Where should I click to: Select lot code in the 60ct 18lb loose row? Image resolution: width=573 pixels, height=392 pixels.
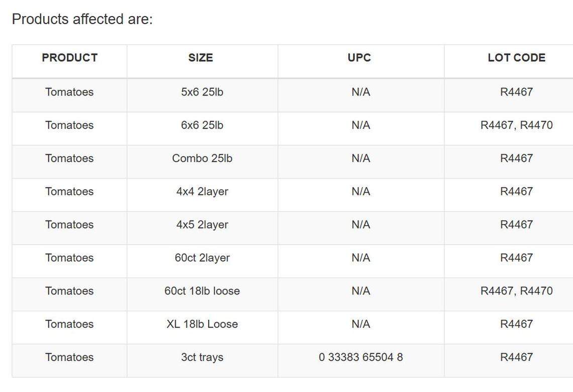click(516, 291)
